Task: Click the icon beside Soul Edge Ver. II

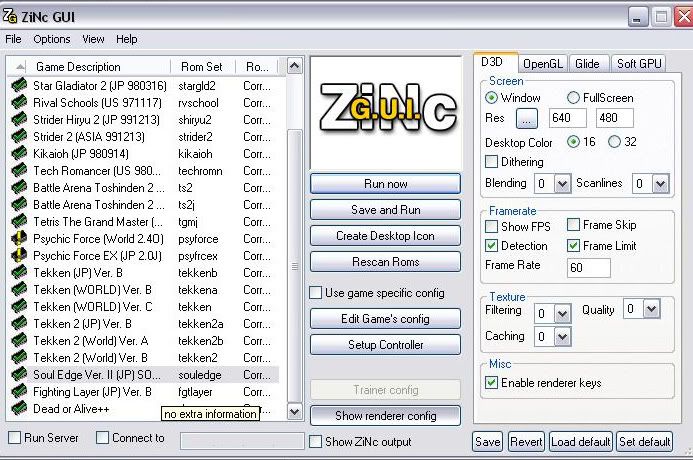Action: (19, 375)
